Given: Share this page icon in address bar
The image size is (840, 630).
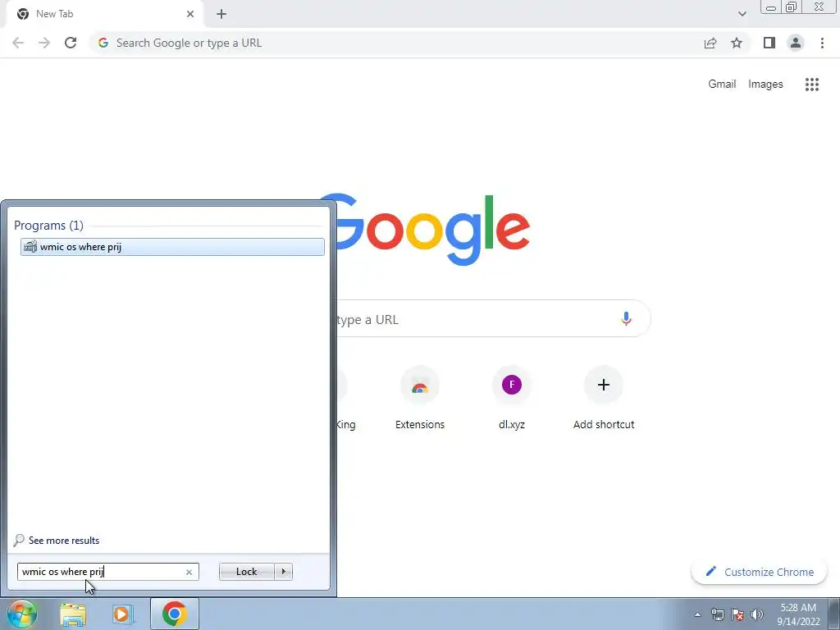Looking at the screenshot, I should [x=710, y=43].
